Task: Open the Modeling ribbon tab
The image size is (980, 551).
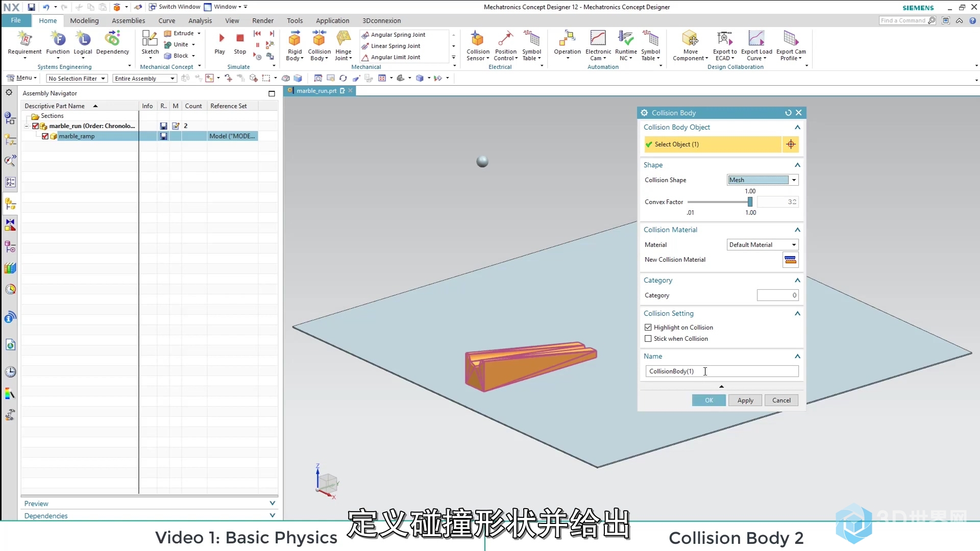Action: [x=84, y=20]
